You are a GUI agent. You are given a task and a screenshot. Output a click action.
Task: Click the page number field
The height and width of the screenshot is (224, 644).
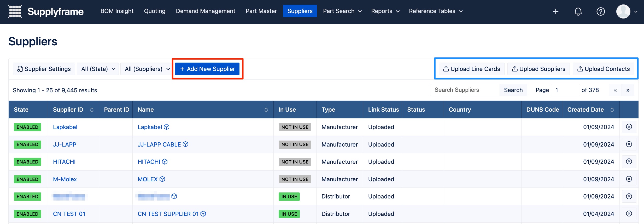pyautogui.click(x=565, y=90)
